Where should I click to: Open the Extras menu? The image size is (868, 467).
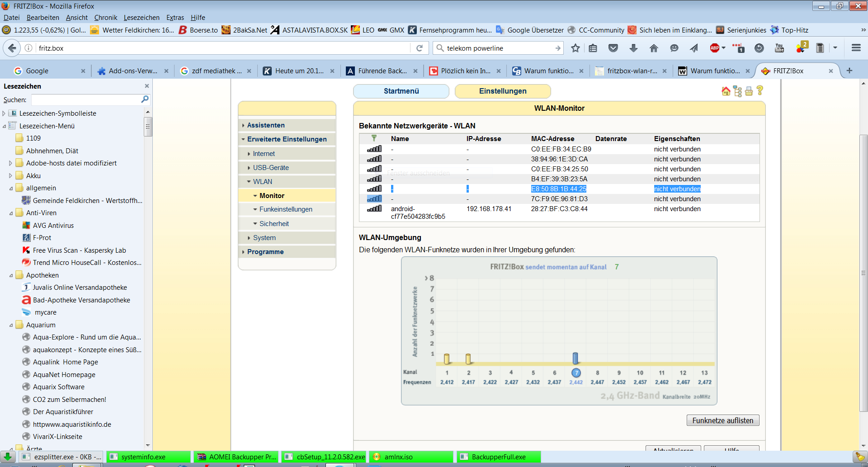click(x=175, y=18)
